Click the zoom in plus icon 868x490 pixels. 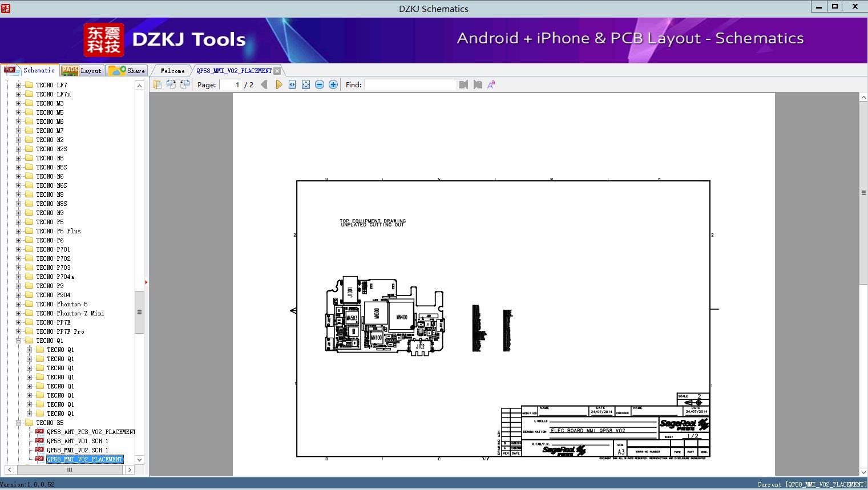click(333, 84)
